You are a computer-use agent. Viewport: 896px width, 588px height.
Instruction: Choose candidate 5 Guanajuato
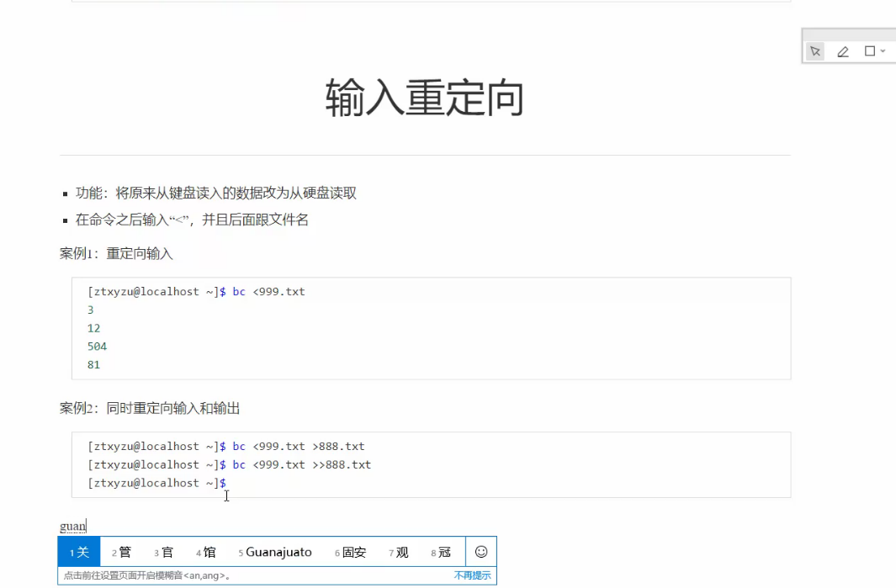(275, 552)
